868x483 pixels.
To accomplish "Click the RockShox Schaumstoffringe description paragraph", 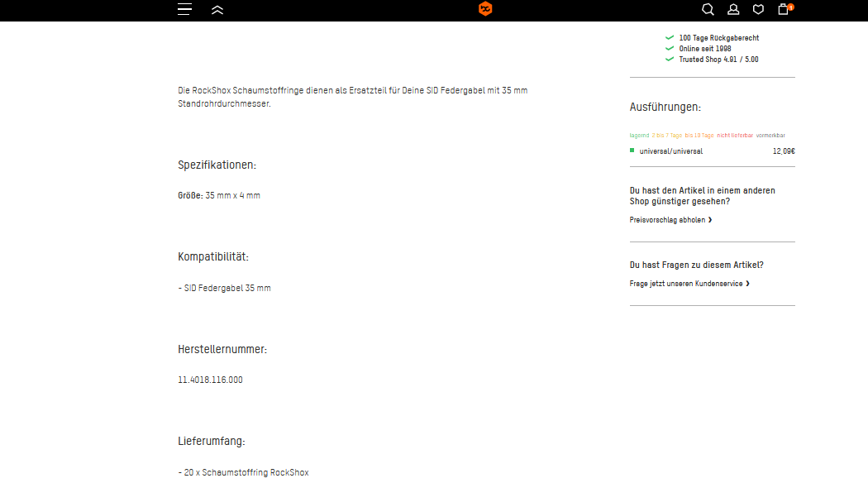I will (x=353, y=97).
